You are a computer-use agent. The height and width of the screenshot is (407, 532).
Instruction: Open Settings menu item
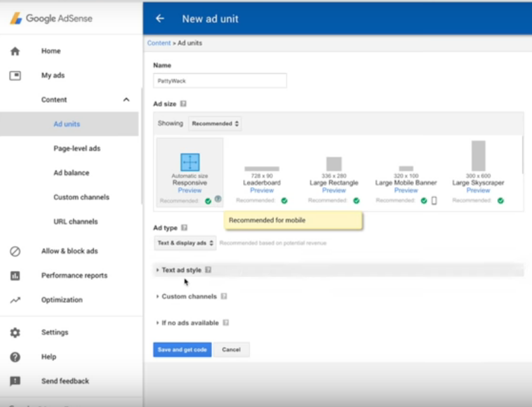(55, 332)
